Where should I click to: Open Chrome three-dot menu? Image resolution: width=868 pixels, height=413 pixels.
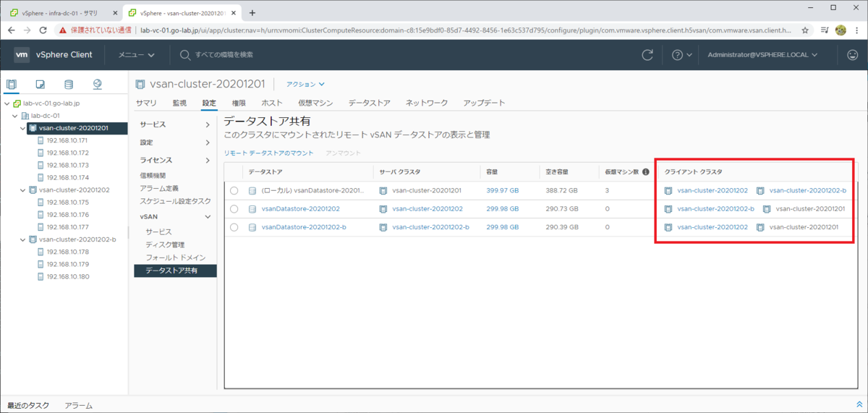click(856, 30)
